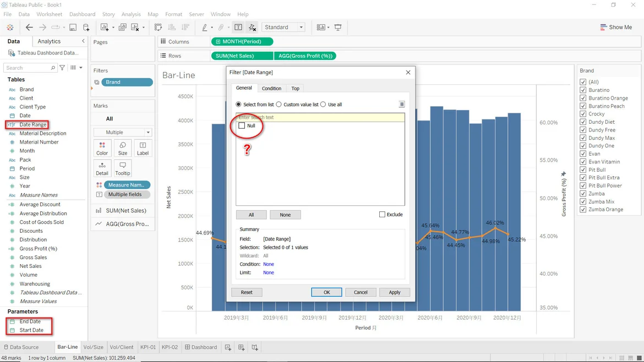Click the New Dashboard icon in bottom tab bar
The width and height of the screenshot is (644, 362).
(x=241, y=347)
